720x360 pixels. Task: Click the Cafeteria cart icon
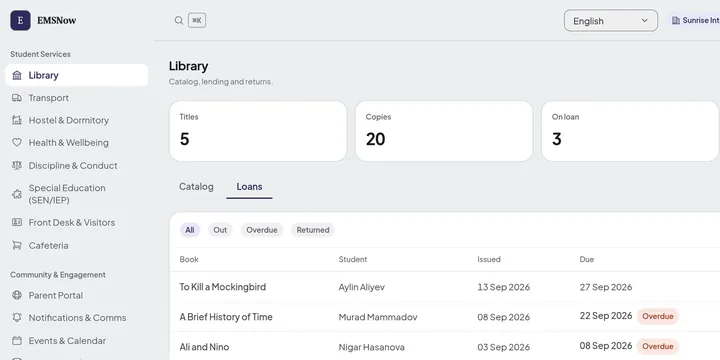pos(17,246)
